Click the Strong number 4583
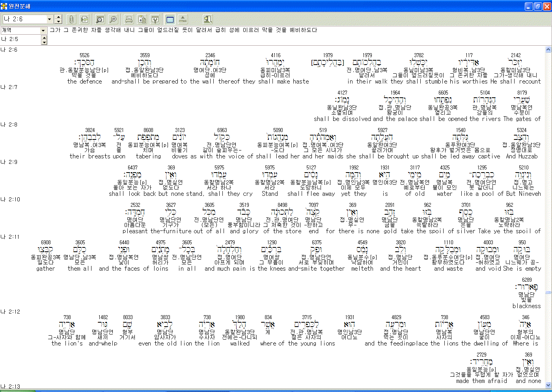 (485, 318)
